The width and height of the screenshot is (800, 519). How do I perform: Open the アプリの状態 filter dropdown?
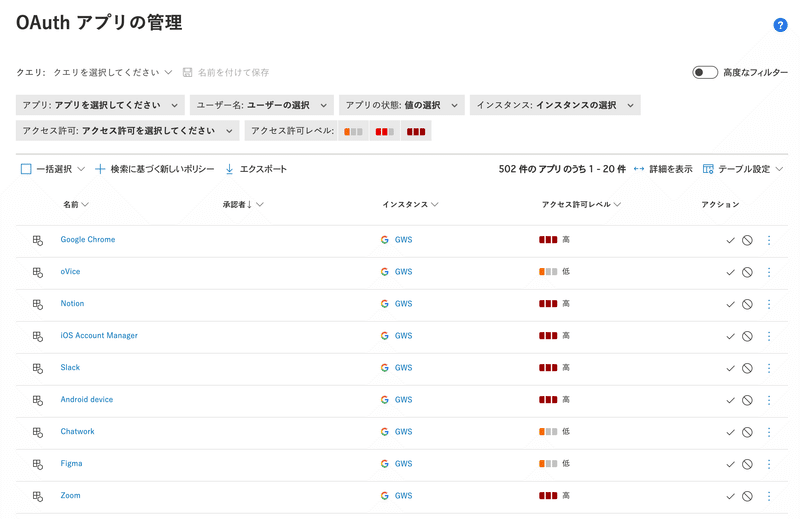coord(402,105)
